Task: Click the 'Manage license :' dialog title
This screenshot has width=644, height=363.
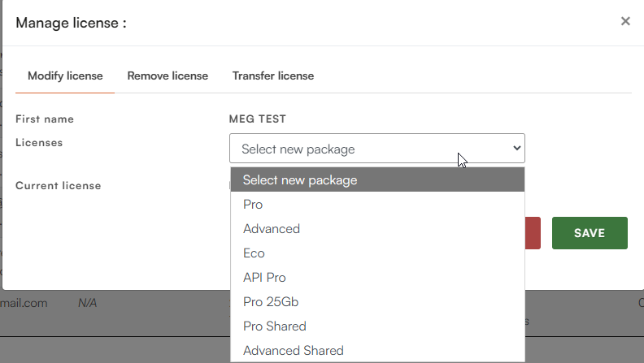Action: (71, 23)
